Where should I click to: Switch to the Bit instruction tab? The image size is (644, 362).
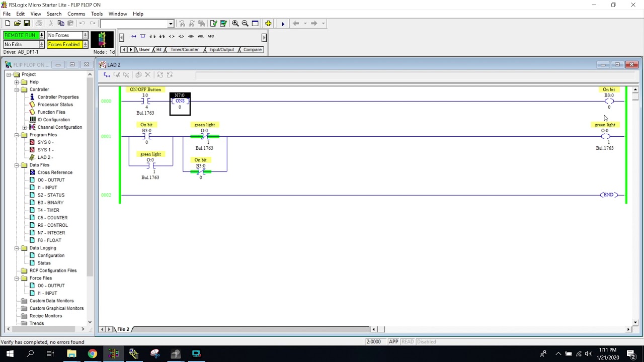click(x=159, y=50)
